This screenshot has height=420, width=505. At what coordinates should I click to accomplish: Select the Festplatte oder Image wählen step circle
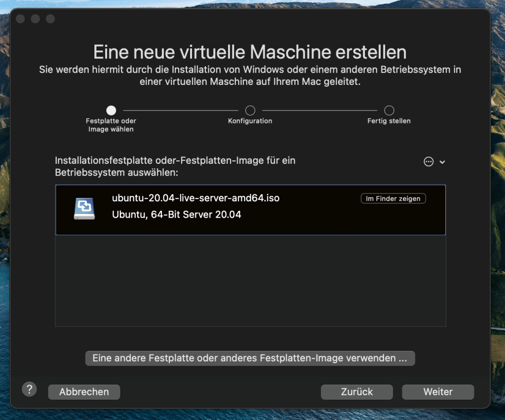pos(111,111)
